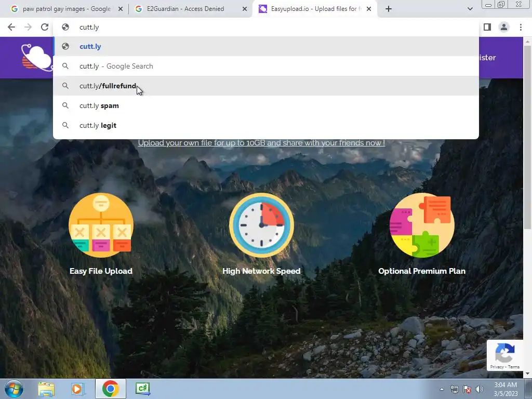
Task: Click the Easy File Upload icon
Action: tap(101, 225)
